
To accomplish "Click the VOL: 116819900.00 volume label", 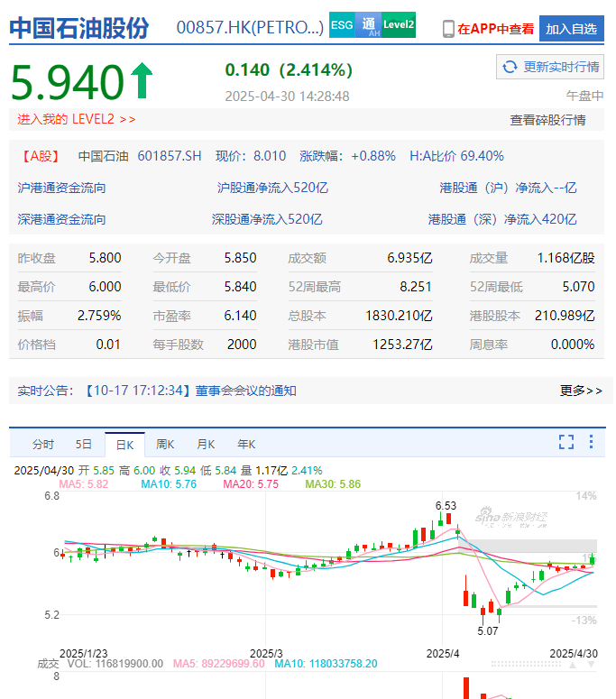I will click(x=115, y=664).
